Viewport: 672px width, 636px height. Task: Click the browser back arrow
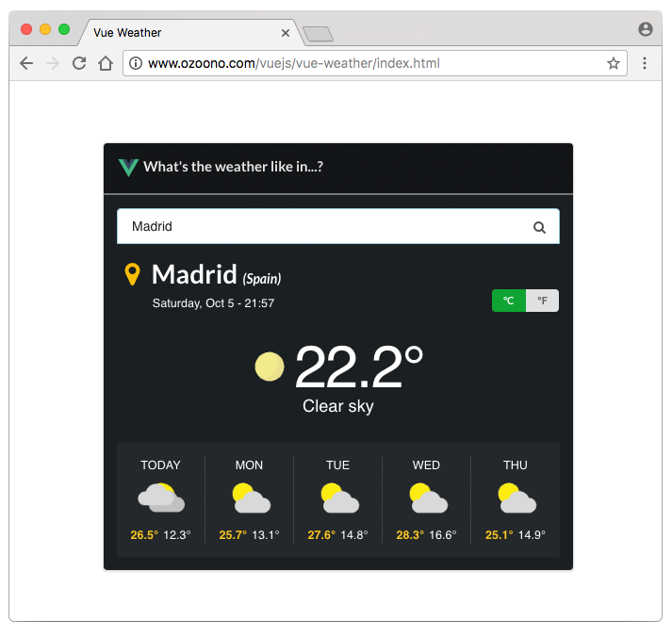click(x=26, y=63)
